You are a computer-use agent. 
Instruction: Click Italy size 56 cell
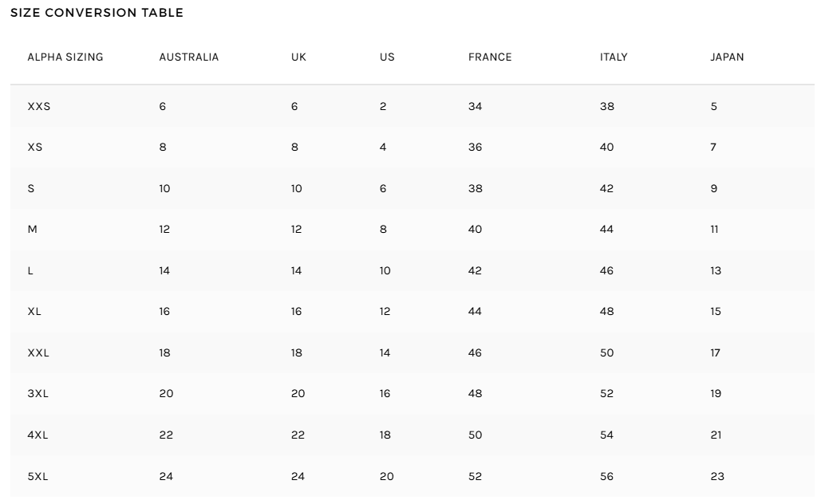(607, 477)
